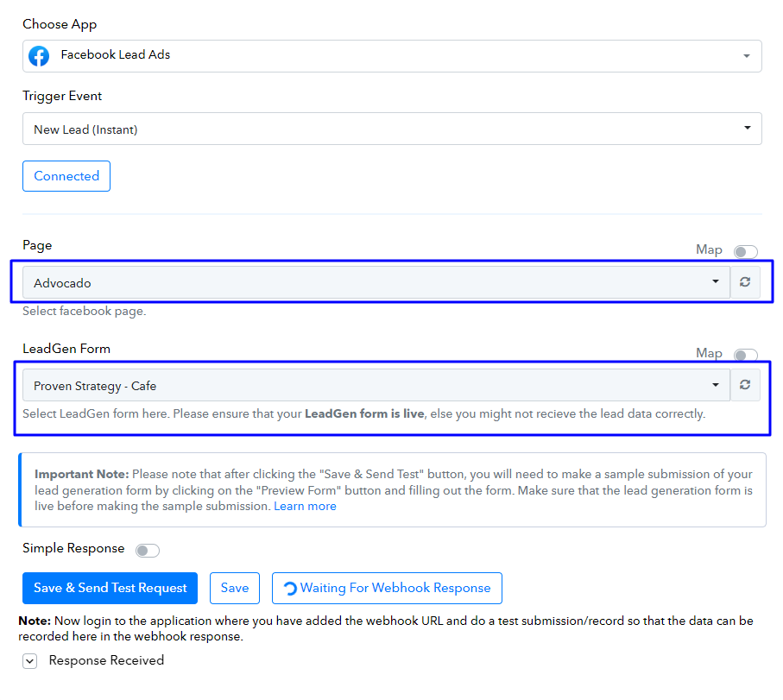Open the Learn more link
The width and height of the screenshot is (783, 700).
tap(305, 507)
